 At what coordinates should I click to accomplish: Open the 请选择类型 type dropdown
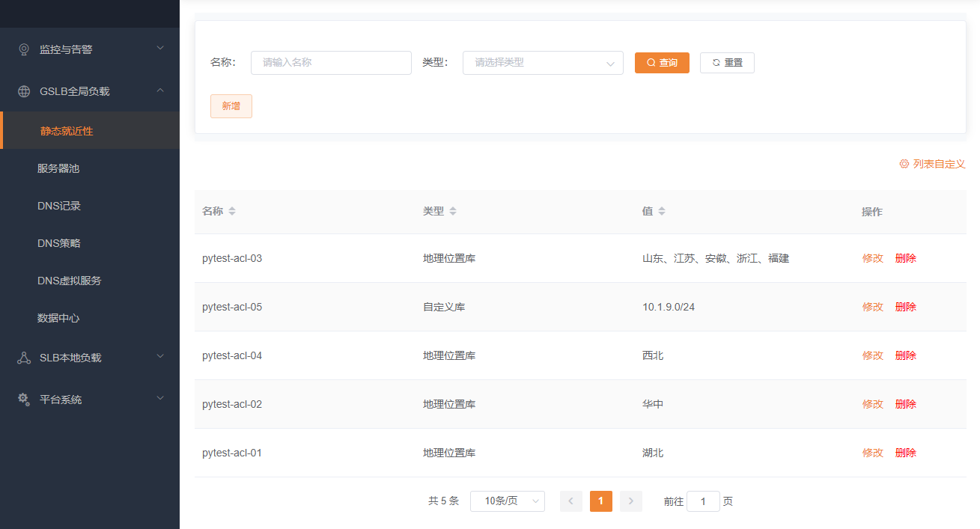coord(542,63)
